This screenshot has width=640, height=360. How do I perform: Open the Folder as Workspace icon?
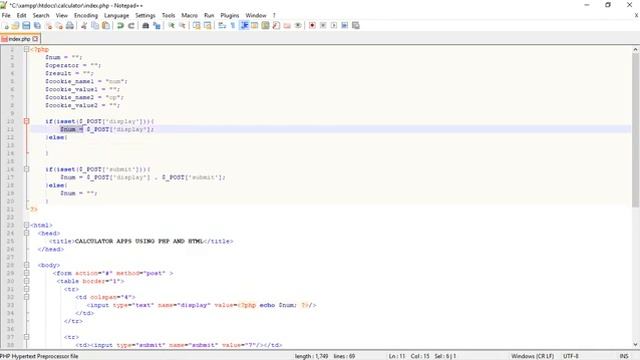(287, 26)
